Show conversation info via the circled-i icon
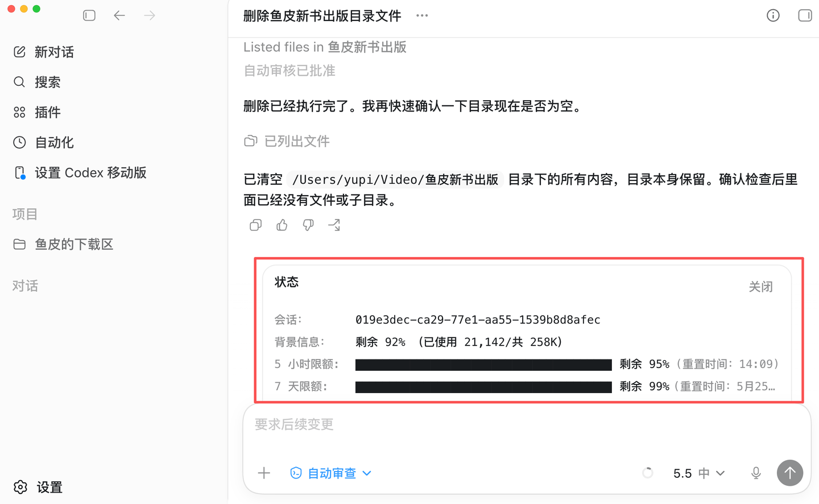 [x=773, y=15]
